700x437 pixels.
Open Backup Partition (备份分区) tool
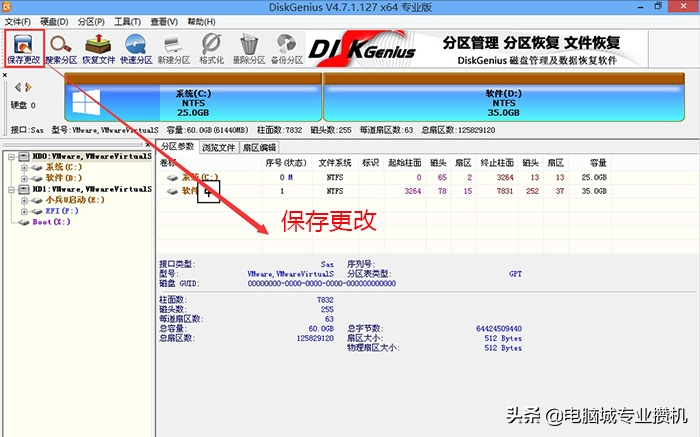click(x=287, y=49)
